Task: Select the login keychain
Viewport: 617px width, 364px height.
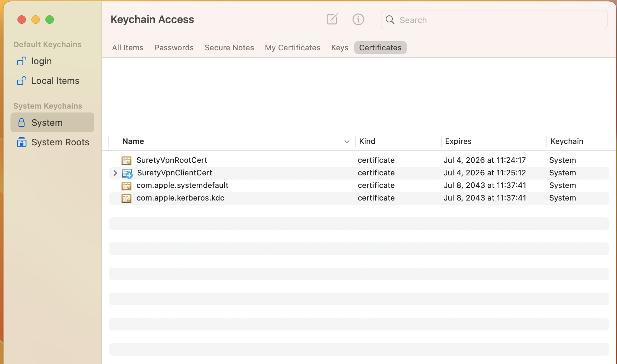Action: click(x=52, y=61)
